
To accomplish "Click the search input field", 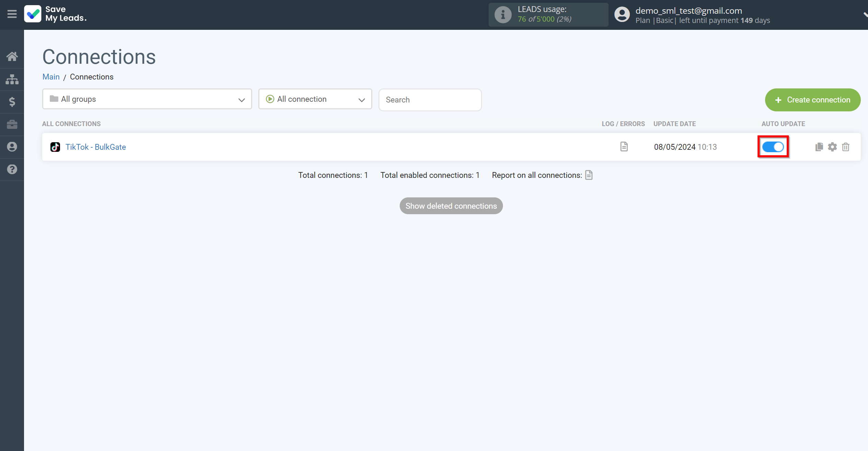I will [x=430, y=99].
